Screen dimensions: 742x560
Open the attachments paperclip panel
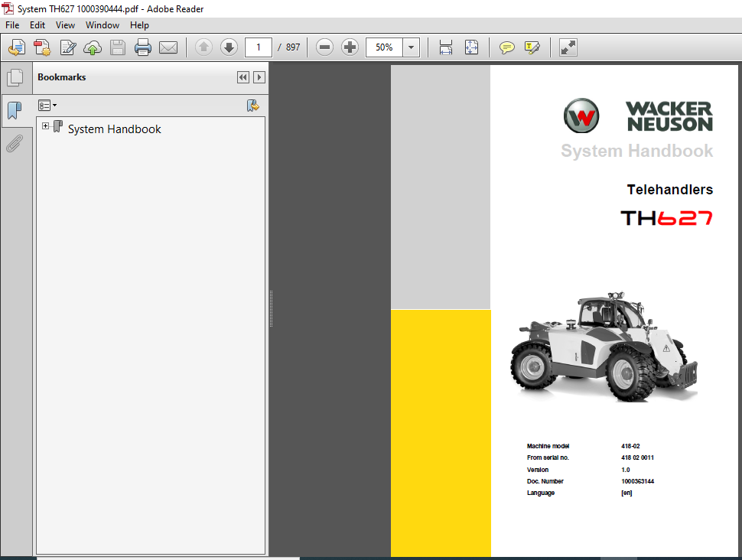[x=15, y=143]
